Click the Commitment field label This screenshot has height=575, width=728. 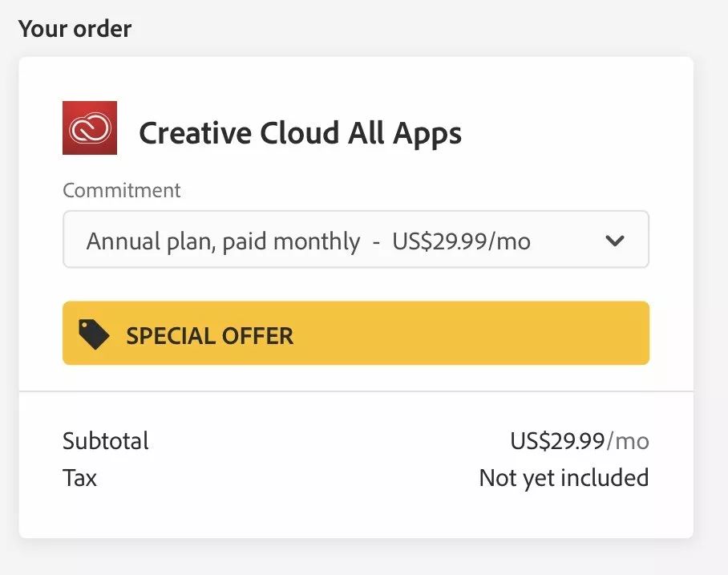pyautogui.click(x=122, y=191)
